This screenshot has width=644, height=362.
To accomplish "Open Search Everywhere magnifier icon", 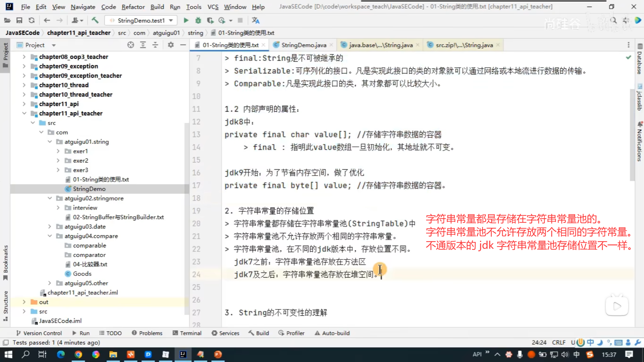I will 613,20.
